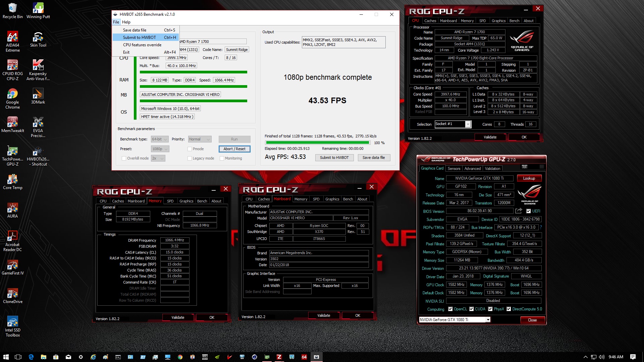The width and height of the screenshot is (644, 362).
Task: Open the GameFirst IV desktop icon
Action: pyautogui.click(x=13, y=267)
